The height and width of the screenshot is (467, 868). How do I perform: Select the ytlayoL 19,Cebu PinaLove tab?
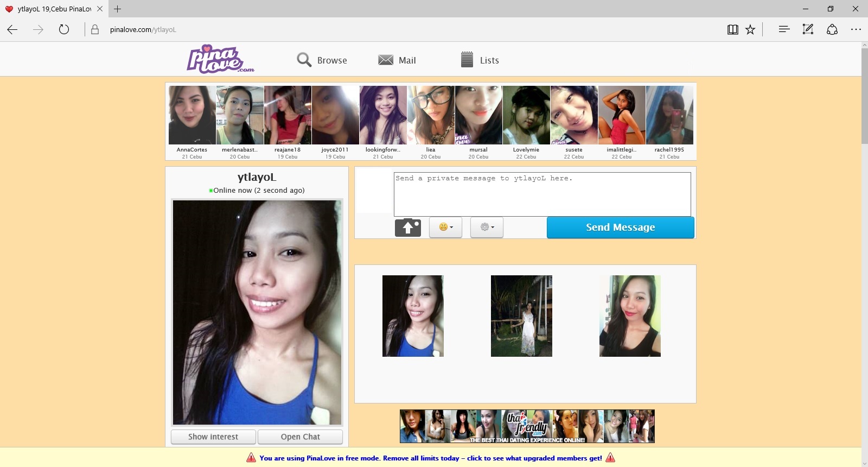click(x=53, y=9)
